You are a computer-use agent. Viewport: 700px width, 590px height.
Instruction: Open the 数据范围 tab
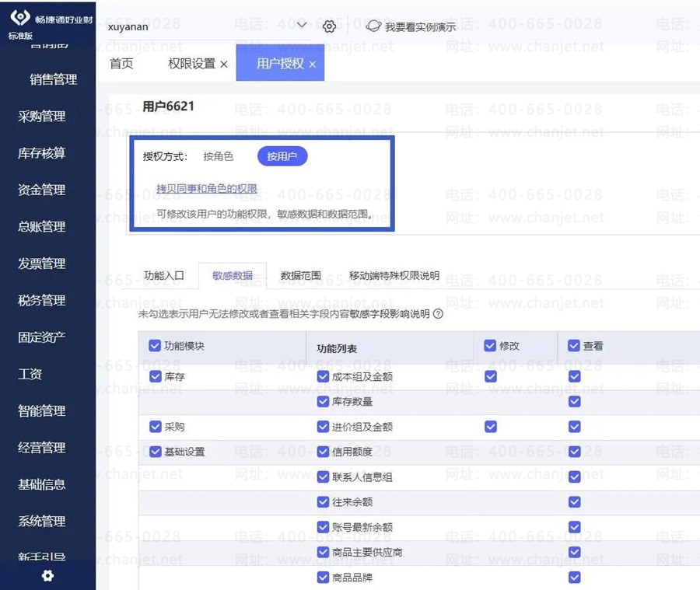tap(300, 276)
